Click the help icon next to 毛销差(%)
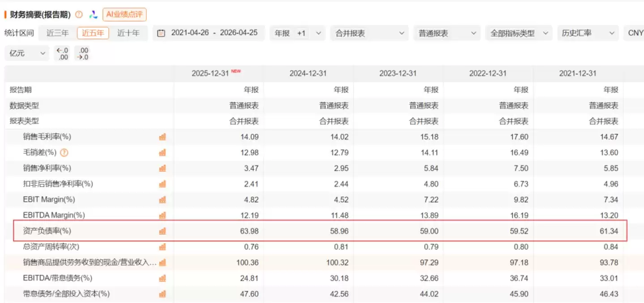This screenshot has height=303, width=644. [64, 153]
